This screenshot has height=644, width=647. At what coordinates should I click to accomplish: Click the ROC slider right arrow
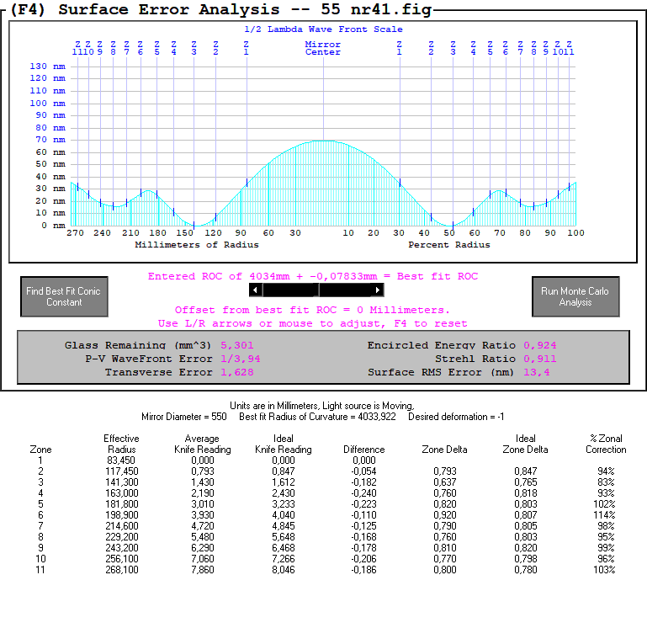pyautogui.click(x=377, y=290)
